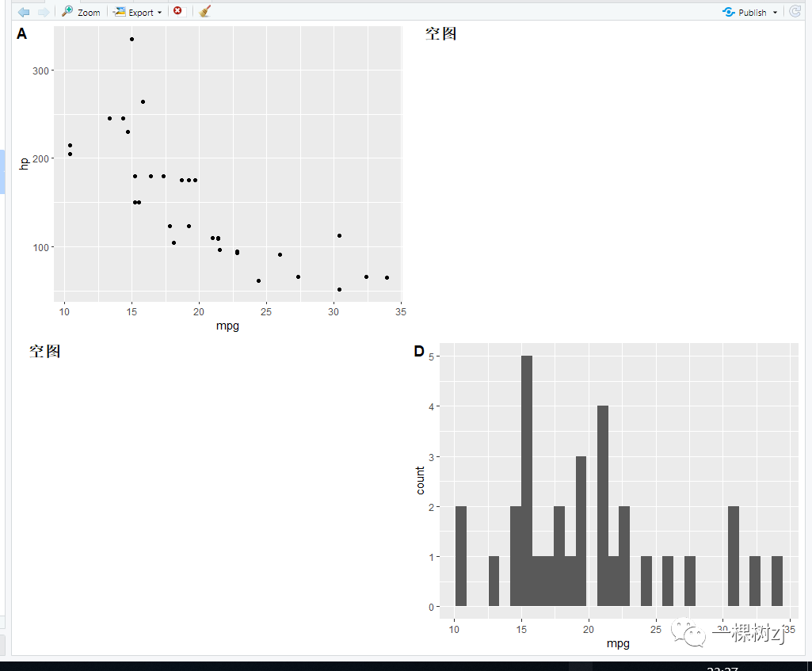Click the histogram mpg axis title
Viewport: 812px width, 671px height.
[618, 643]
